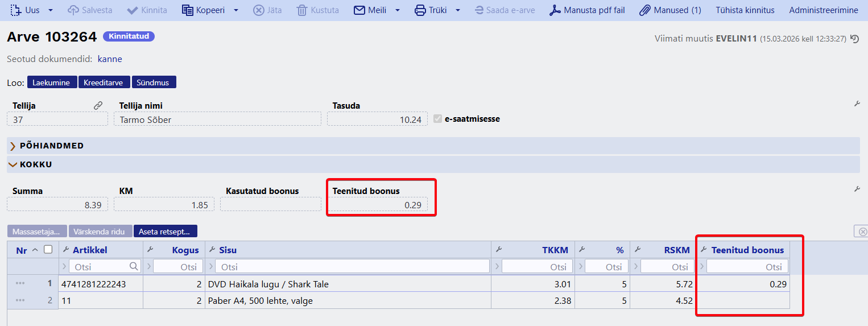Open Manused (1) attachments

click(670, 10)
